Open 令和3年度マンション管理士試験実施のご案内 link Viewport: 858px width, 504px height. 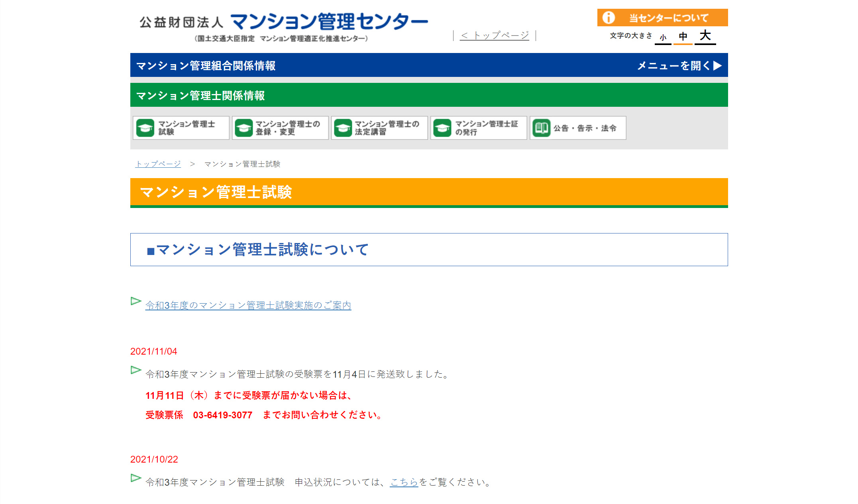click(248, 305)
